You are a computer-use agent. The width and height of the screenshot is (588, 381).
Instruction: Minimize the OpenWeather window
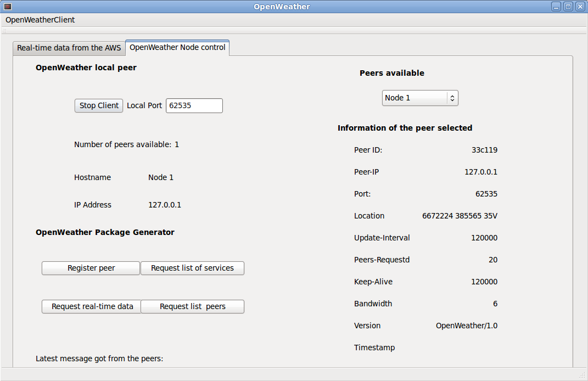pyautogui.click(x=556, y=7)
